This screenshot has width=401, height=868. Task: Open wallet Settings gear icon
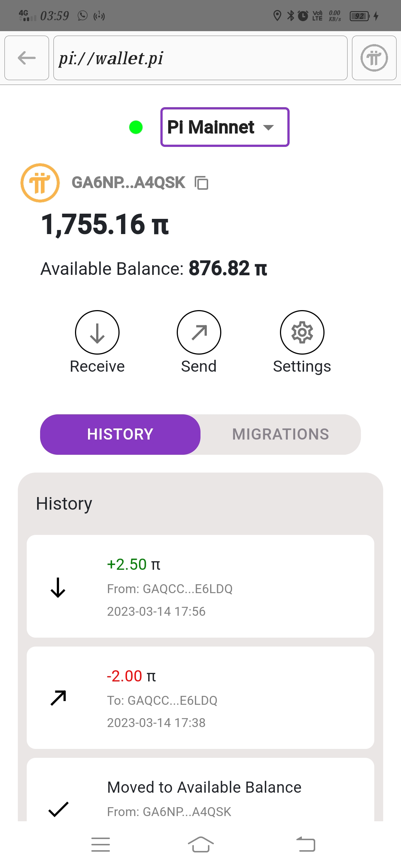click(302, 332)
